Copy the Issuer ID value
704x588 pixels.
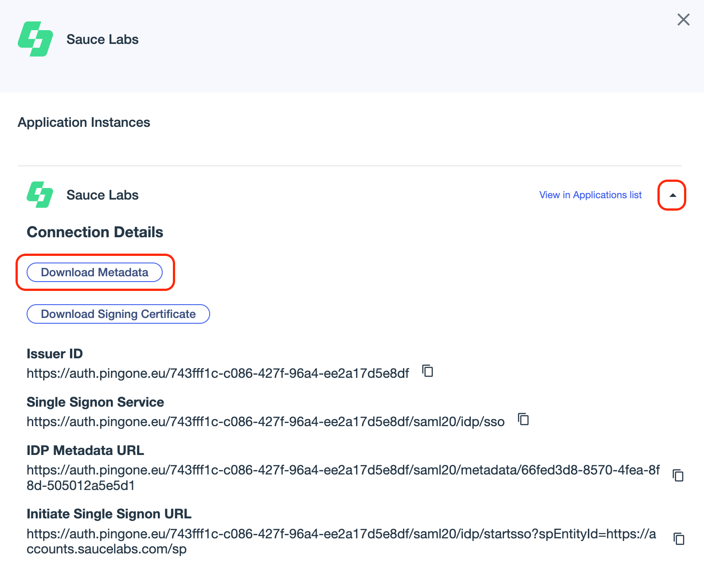[x=427, y=371]
